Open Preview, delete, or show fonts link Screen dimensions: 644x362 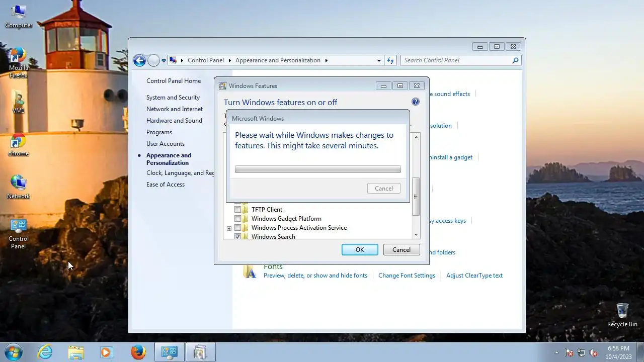click(315, 276)
